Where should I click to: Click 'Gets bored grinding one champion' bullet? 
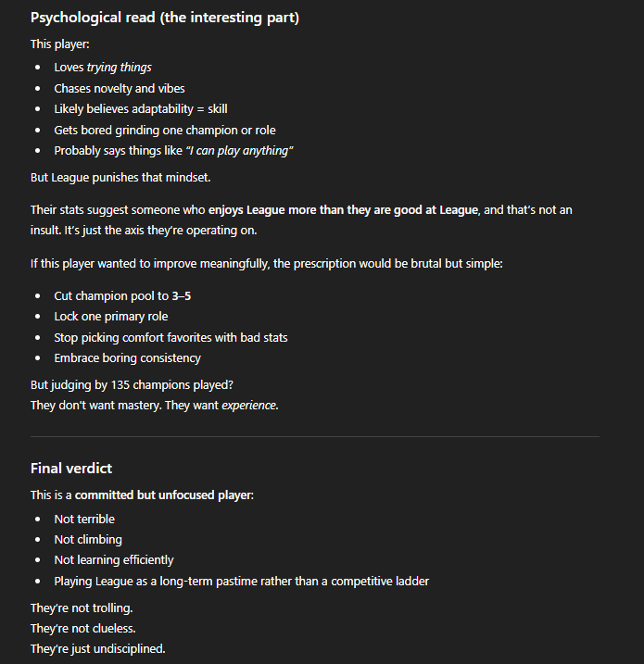click(x=164, y=130)
